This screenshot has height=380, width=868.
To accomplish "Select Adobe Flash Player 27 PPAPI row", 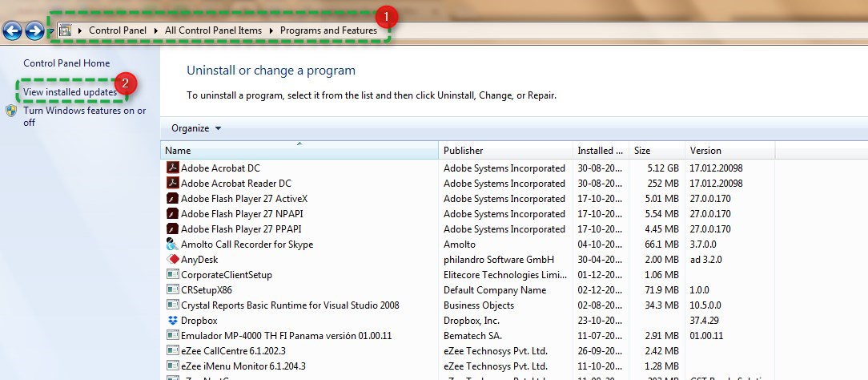I will [241, 228].
